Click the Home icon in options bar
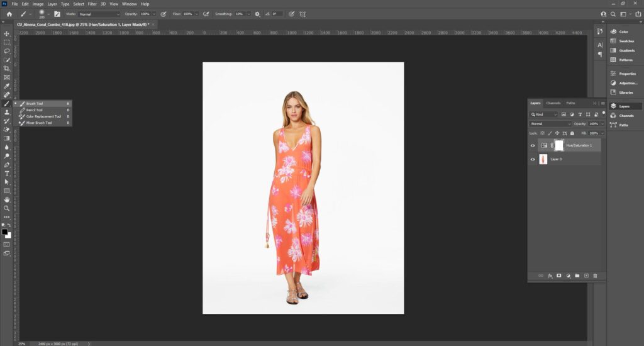The image size is (644, 346). (x=9, y=14)
